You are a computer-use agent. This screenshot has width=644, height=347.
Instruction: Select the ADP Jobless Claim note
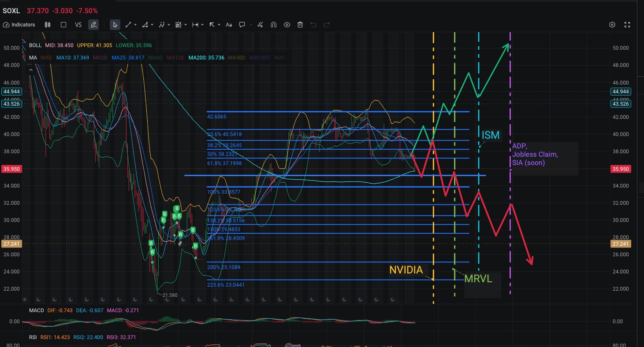pyautogui.click(x=535, y=154)
